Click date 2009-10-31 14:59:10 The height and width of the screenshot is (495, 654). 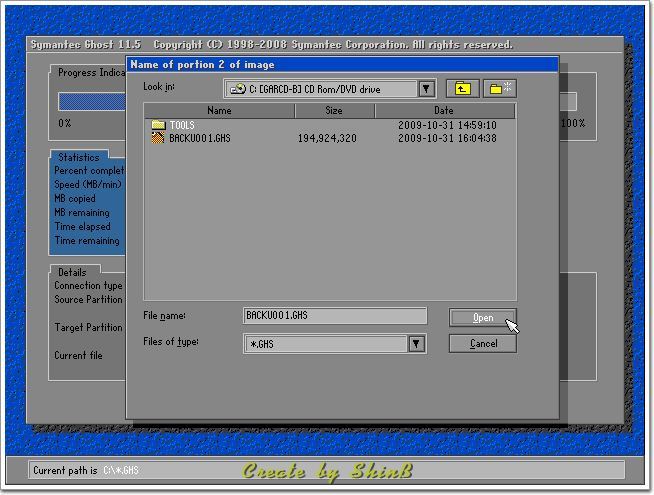[447, 125]
